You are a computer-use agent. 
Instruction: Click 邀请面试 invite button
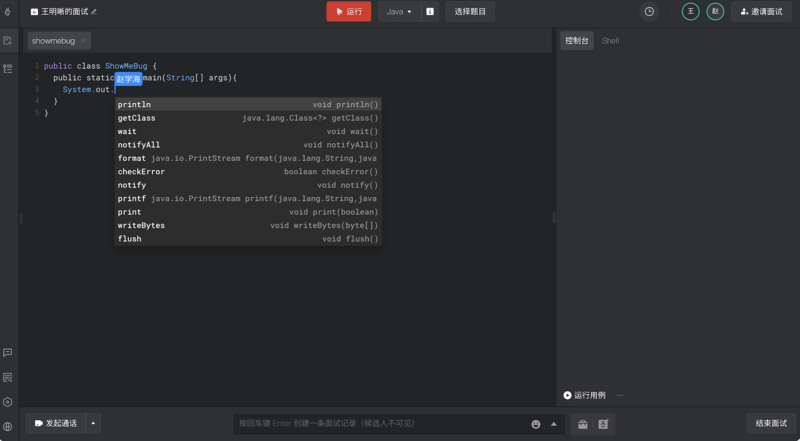click(761, 12)
